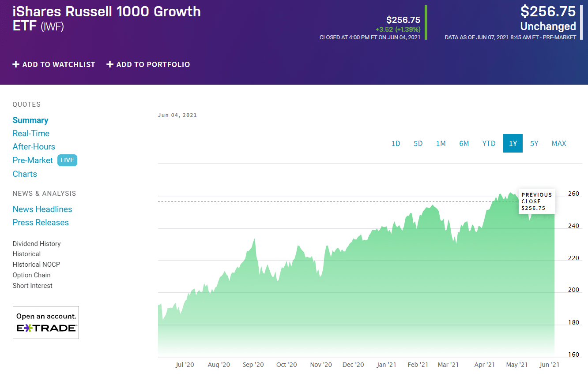
Task: View the Option Chain
Action: click(x=31, y=275)
